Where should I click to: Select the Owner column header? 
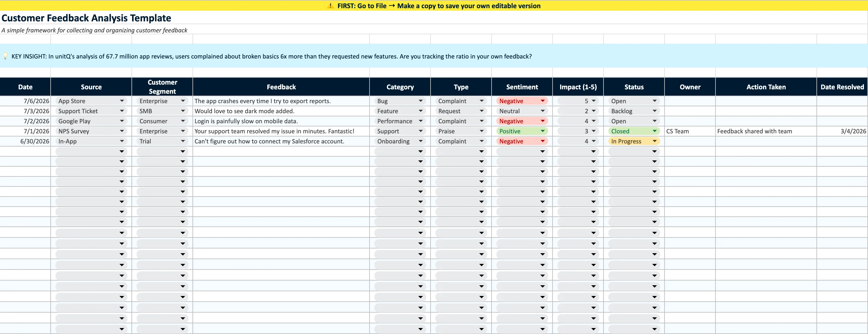point(690,87)
